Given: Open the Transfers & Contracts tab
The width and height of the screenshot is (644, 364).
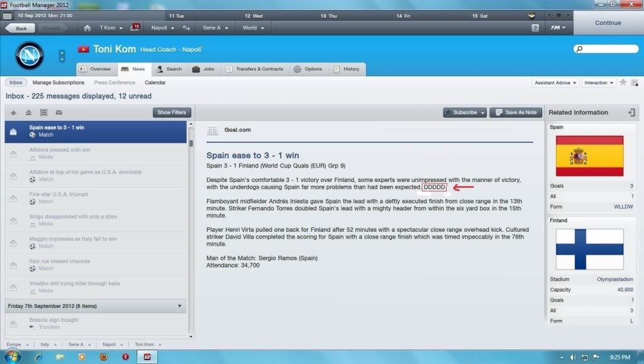Looking at the screenshot, I should point(255,69).
